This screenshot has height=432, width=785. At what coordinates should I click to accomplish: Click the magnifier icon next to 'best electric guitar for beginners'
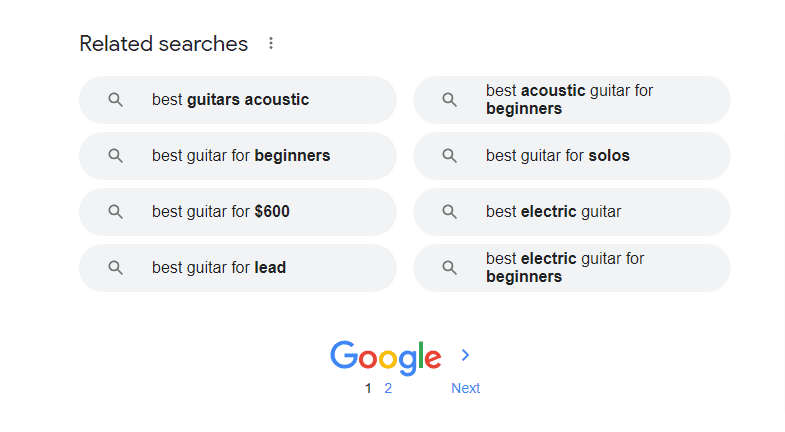(x=450, y=268)
